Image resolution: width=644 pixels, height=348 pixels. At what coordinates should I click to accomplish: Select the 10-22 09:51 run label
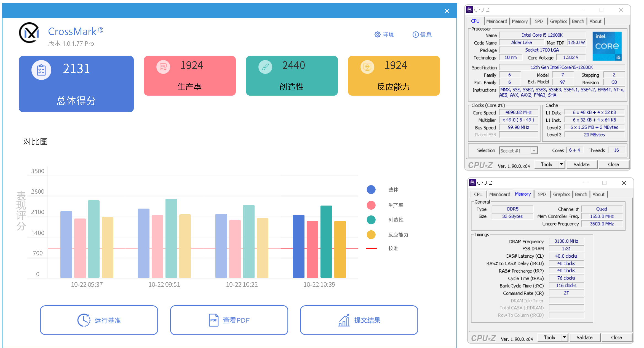click(x=164, y=285)
